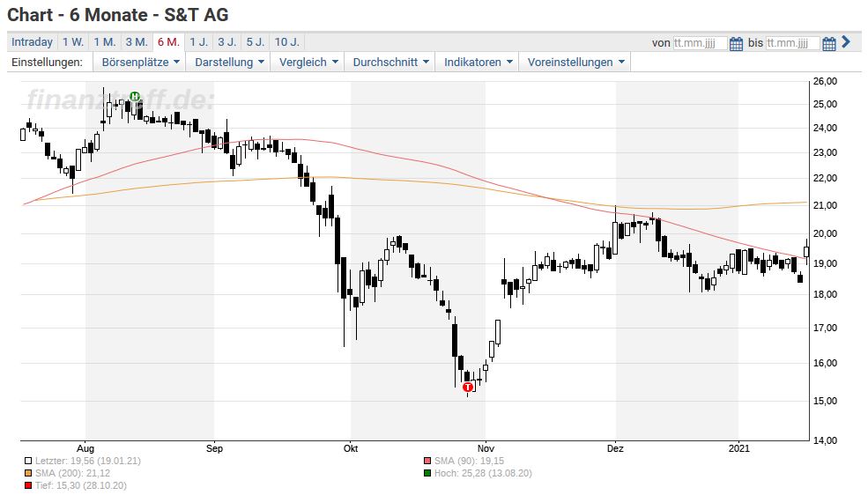This screenshot has width=868, height=495.
Task: Expand the Durchschnitt dropdown
Action: [x=390, y=62]
